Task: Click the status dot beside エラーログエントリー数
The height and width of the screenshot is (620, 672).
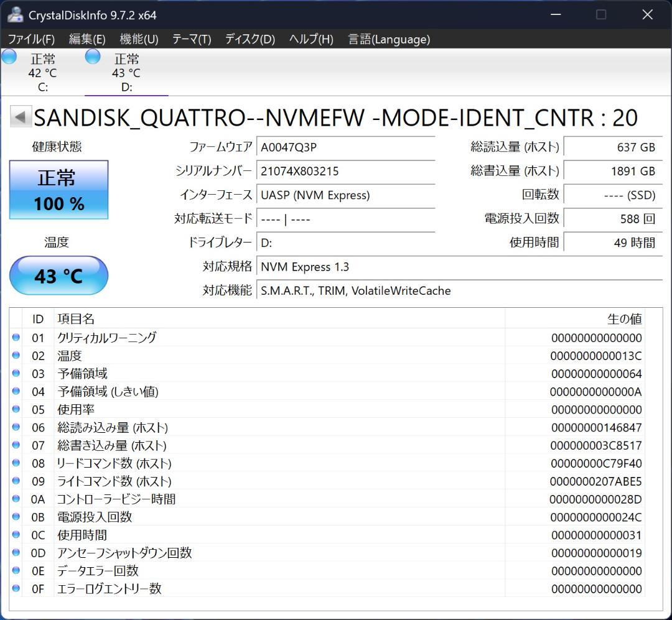Action: (15, 588)
